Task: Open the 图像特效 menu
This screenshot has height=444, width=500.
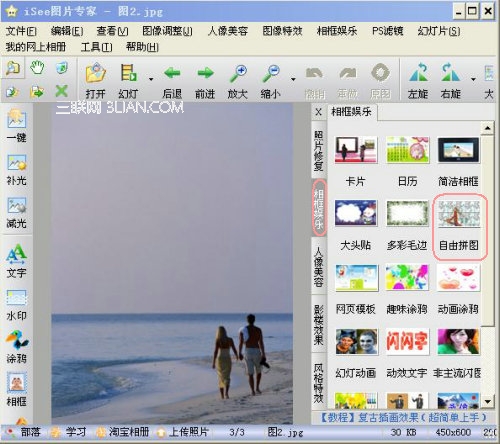Action: (x=282, y=31)
